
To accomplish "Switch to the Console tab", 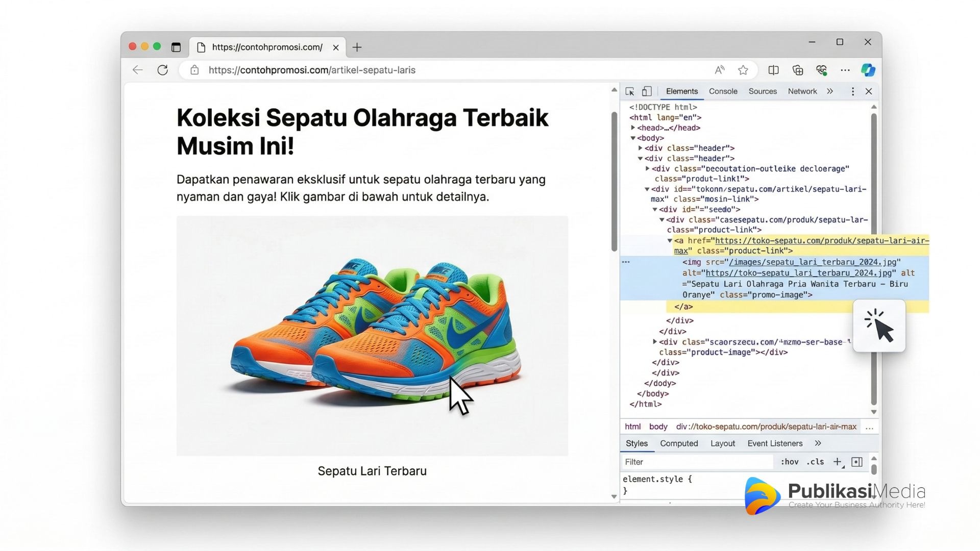I will 723,91.
